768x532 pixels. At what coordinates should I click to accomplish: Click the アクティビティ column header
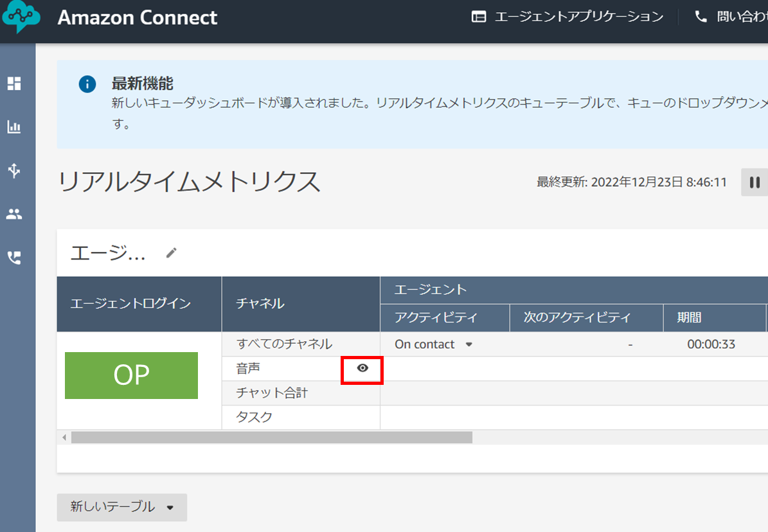(445, 317)
